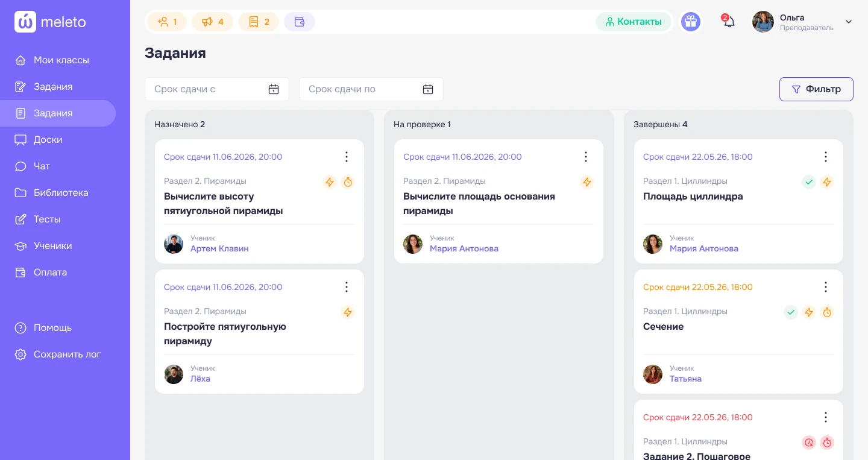Screen dimensions: 868x460
Task: Open options menu on 'Постройте пятиугольную пирамиду' card
Action: coord(347,287)
